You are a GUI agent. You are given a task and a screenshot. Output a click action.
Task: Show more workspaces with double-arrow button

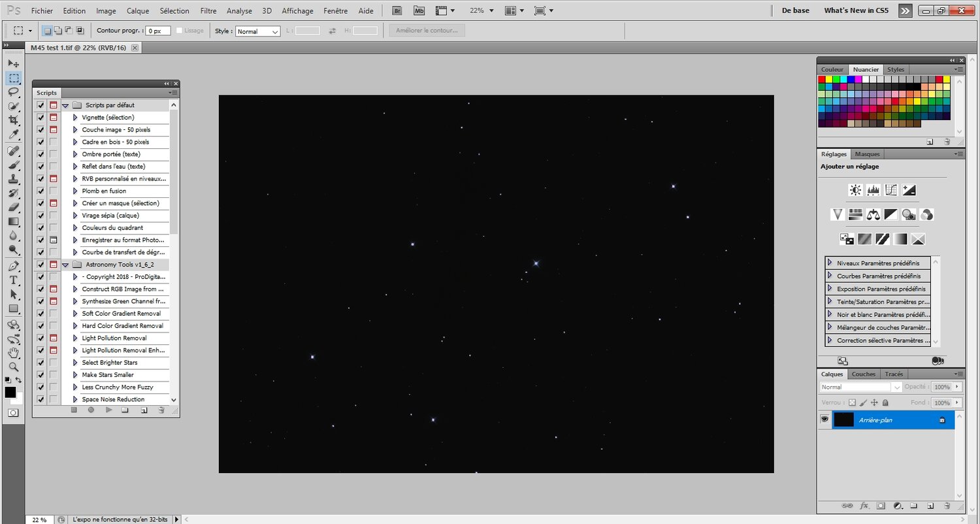[905, 10]
